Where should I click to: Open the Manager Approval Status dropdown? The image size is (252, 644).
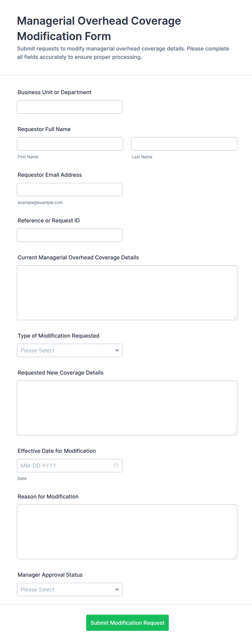click(x=70, y=590)
